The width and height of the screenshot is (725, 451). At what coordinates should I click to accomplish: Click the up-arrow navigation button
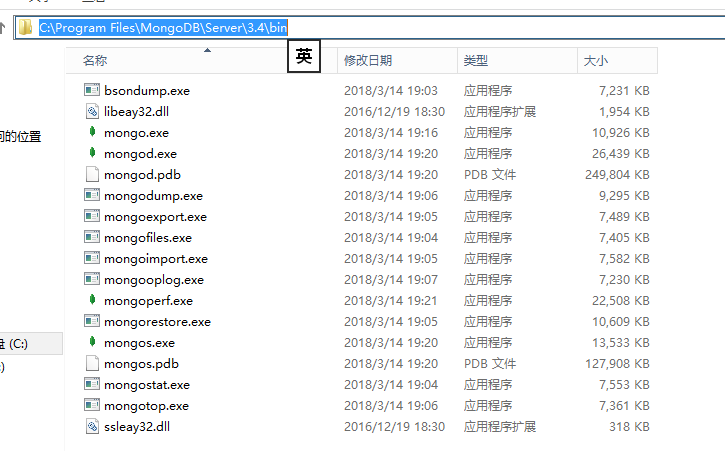point(2,28)
